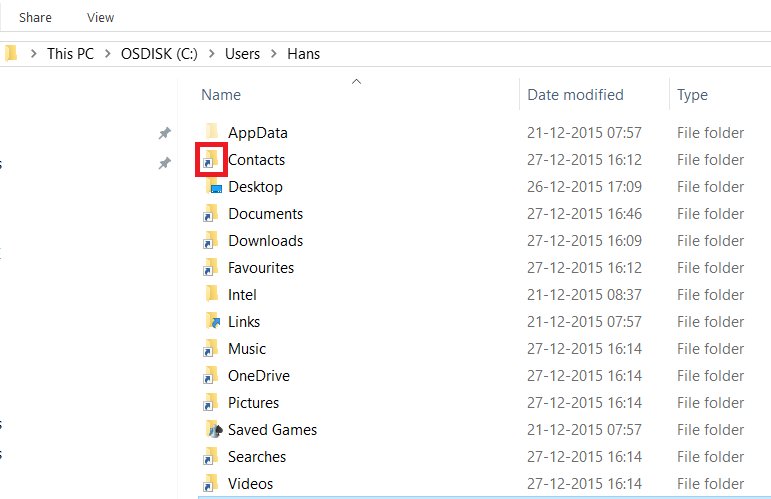Click Downloads date 27-12-2015 16:09

tap(584, 241)
